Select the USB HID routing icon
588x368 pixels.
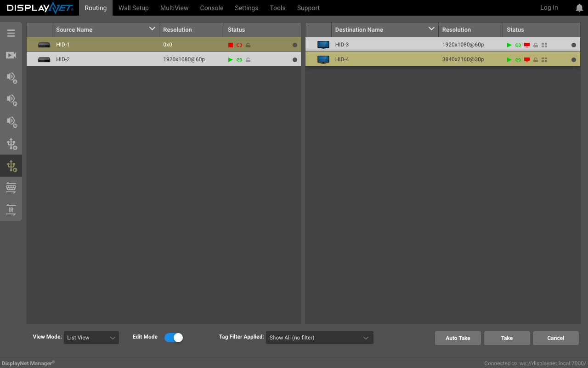(11, 166)
